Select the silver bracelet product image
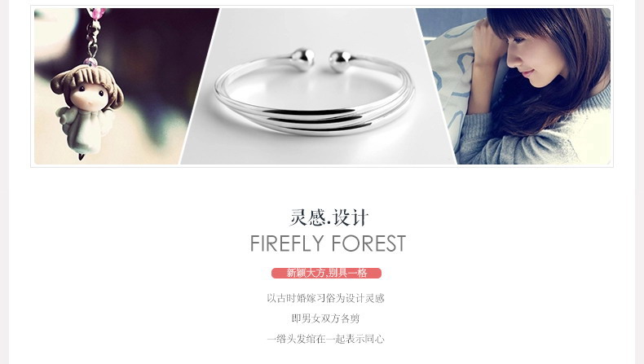 pos(318,86)
